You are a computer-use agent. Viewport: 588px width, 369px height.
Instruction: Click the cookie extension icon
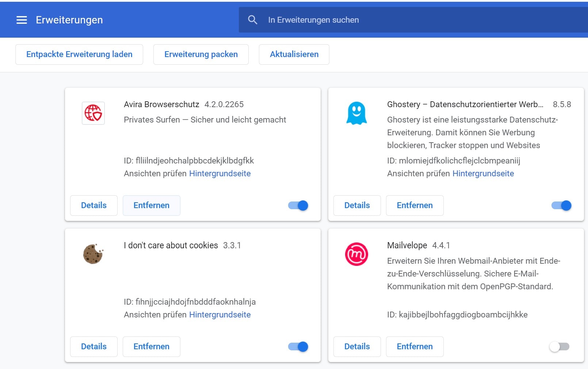click(x=93, y=254)
